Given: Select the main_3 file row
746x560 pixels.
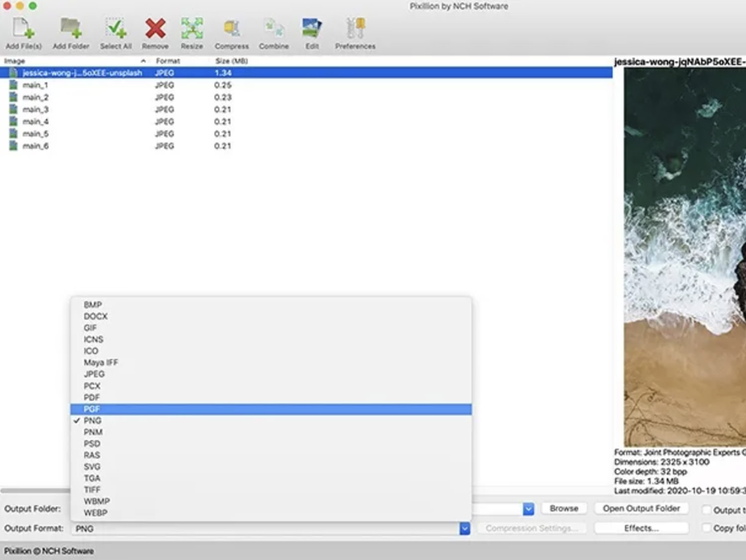Looking at the screenshot, I should [x=306, y=109].
